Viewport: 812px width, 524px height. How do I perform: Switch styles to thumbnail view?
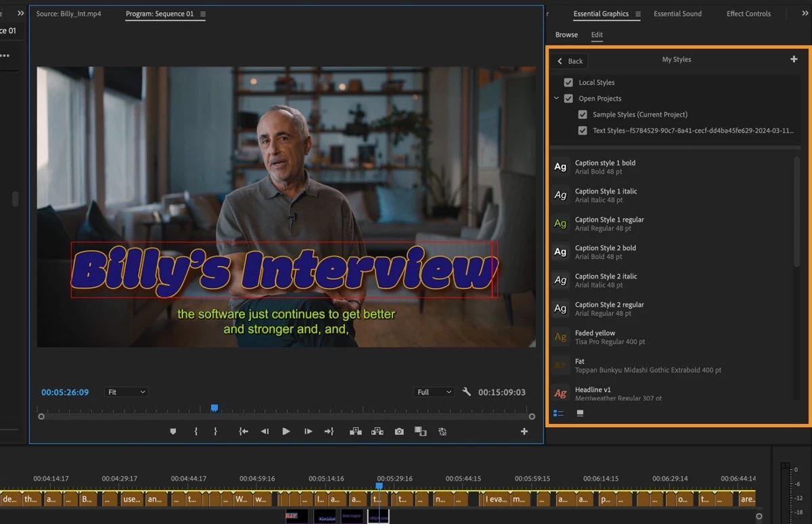[x=580, y=412]
